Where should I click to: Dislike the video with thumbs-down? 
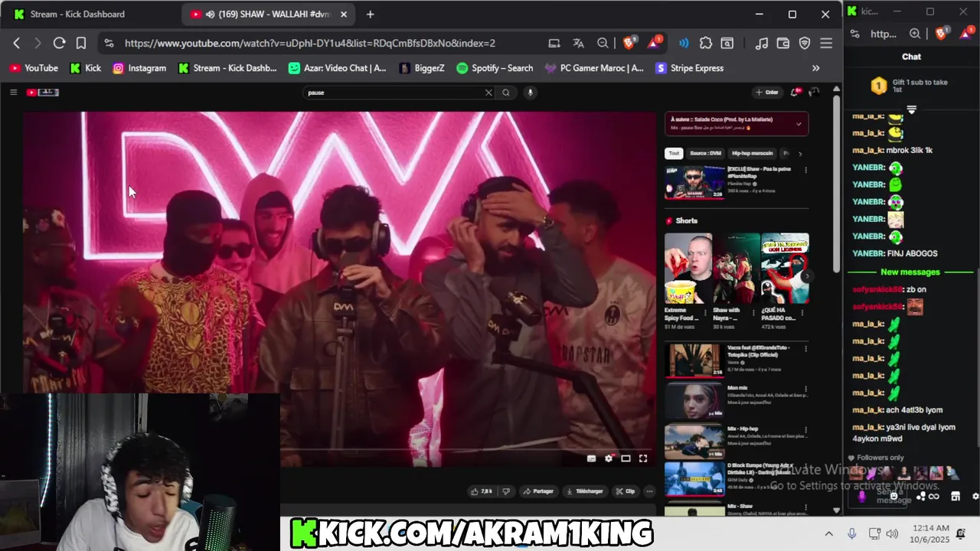505,491
